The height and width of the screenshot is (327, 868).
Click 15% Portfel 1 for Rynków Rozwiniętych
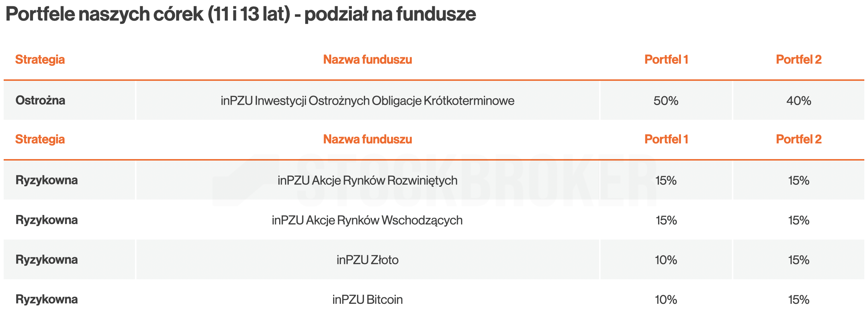coord(666,180)
